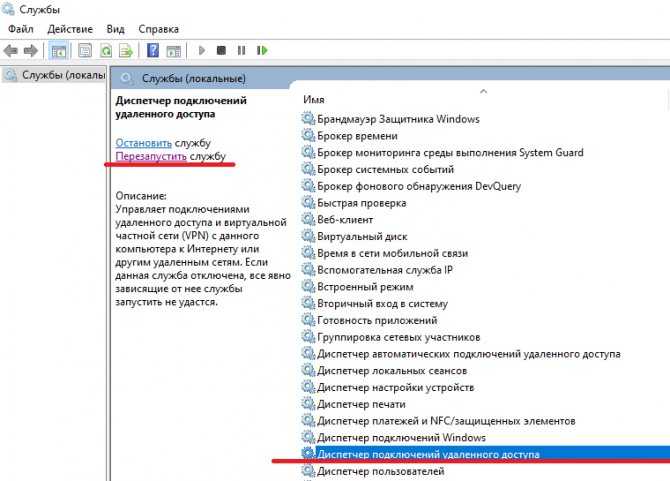The height and width of the screenshot is (481, 670).
Task: Click the Restart service toolbar icon
Action: pos(262,50)
